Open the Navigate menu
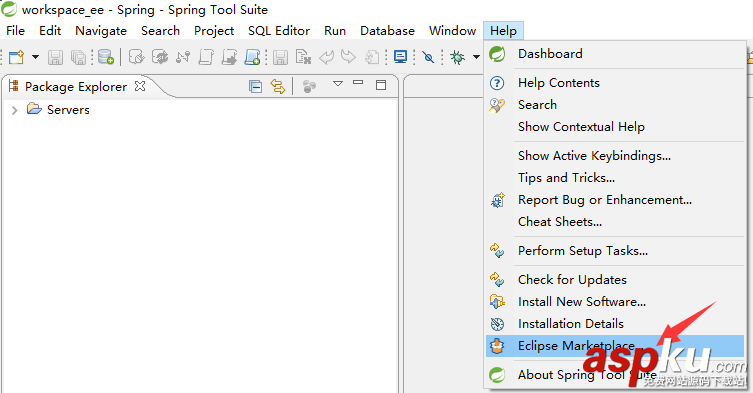 coord(101,31)
